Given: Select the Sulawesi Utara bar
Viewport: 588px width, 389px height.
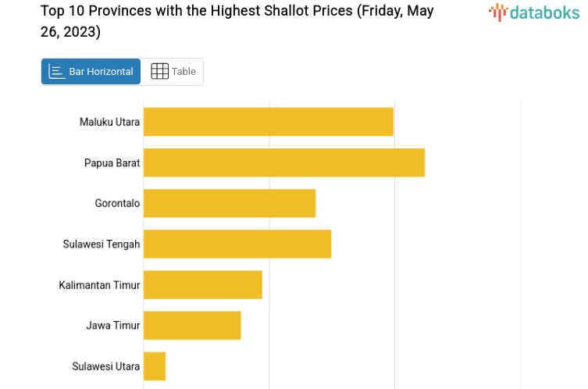Looking at the screenshot, I should [155, 366].
